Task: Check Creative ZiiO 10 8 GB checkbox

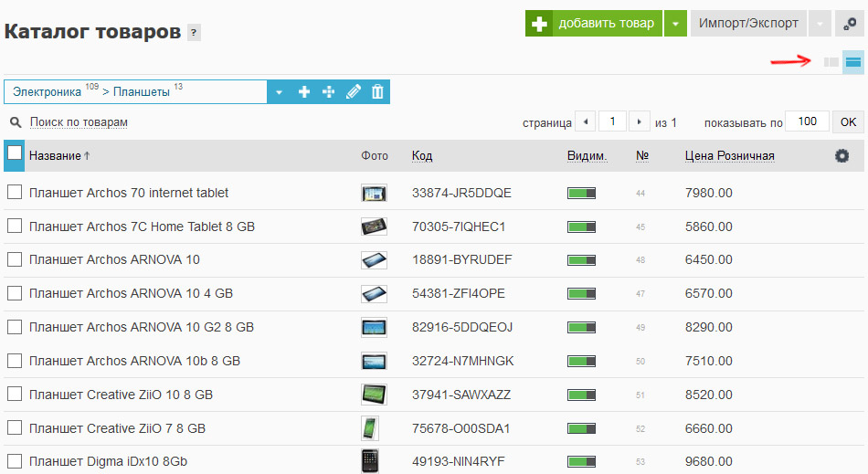Action: (15, 394)
